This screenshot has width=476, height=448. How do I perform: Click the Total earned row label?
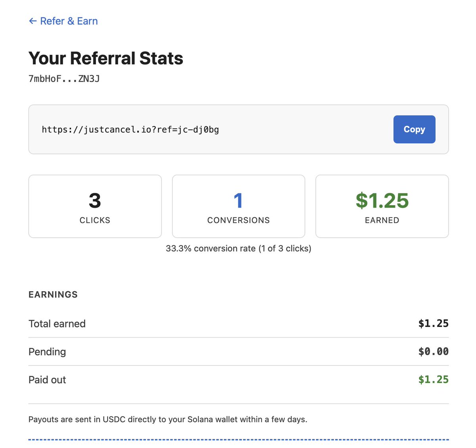(57, 324)
